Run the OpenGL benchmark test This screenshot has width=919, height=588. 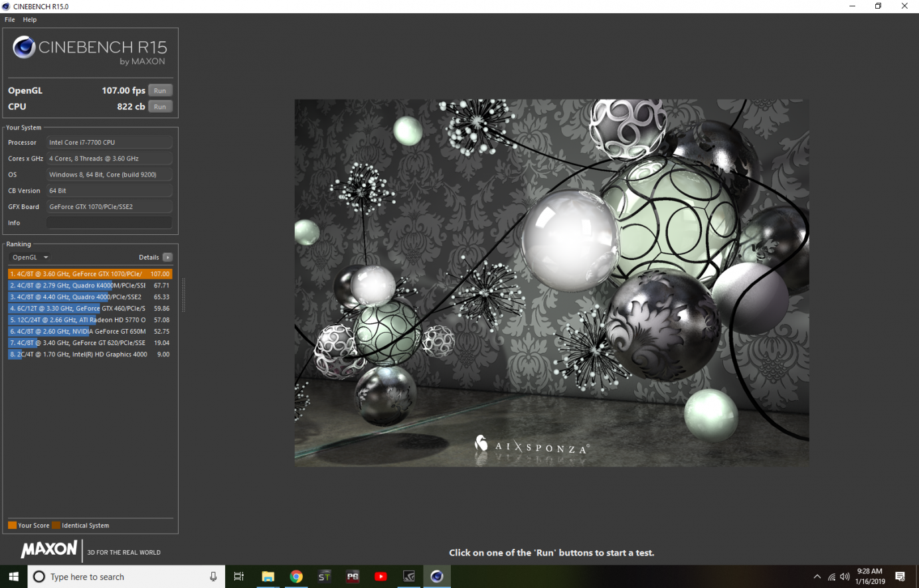tap(160, 91)
